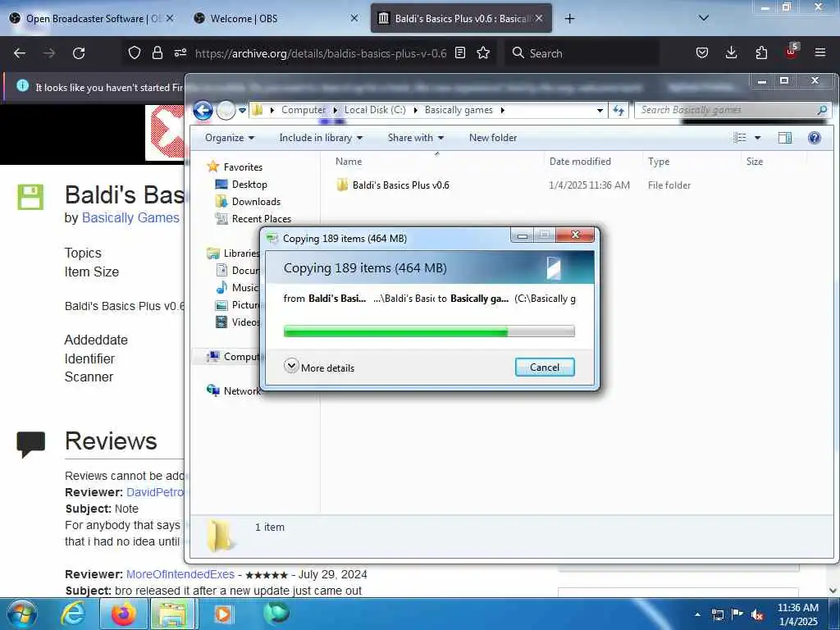Open Recent Places in the navigation pane
Image resolution: width=840 pixels, height=630 pixels.
(261, 218)
